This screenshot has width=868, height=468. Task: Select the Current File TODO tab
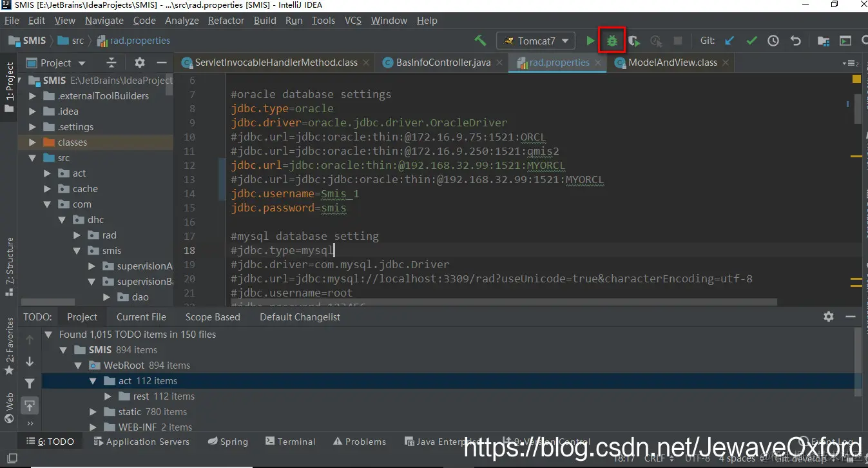tap(141, 317)
